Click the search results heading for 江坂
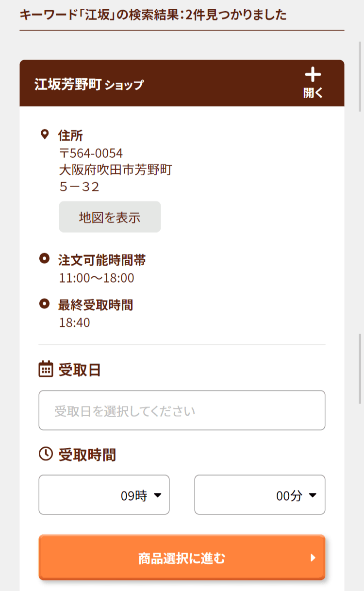The height and width of the screenshot is (591, 364). coord(153,15)
